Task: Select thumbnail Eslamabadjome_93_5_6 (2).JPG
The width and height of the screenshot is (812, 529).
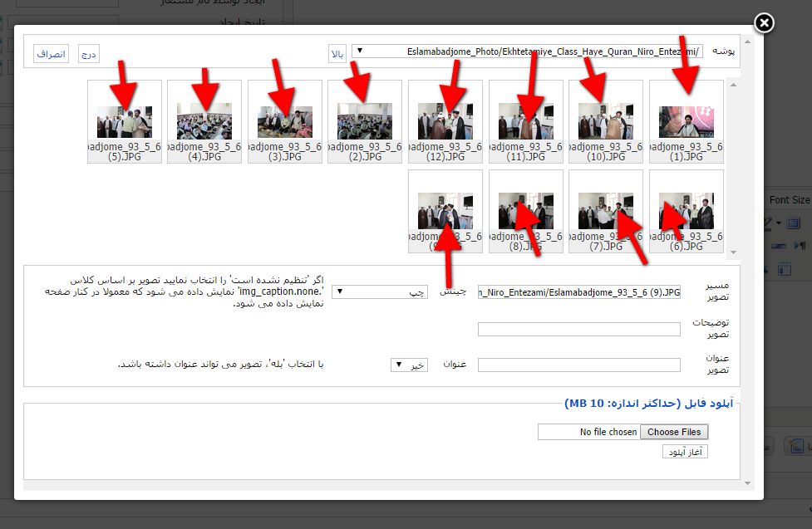Action: [x=365, y=121]
